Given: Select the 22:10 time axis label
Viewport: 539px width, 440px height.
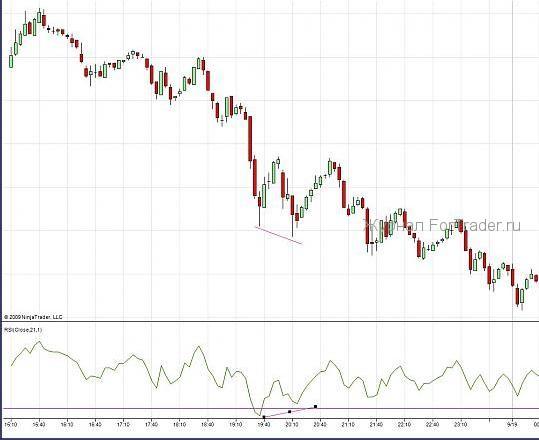Looking at the screenshot, I should point(404,425).
